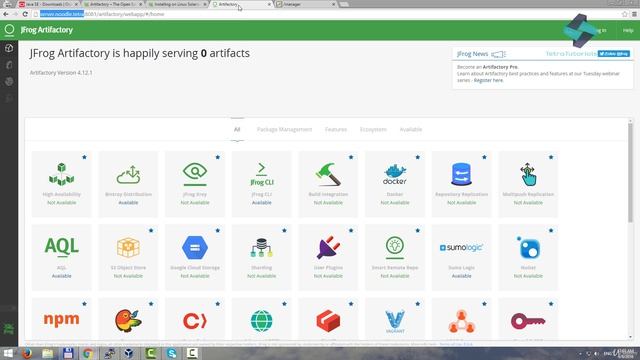Open File Explorer from the taskbar

point(48,353)
